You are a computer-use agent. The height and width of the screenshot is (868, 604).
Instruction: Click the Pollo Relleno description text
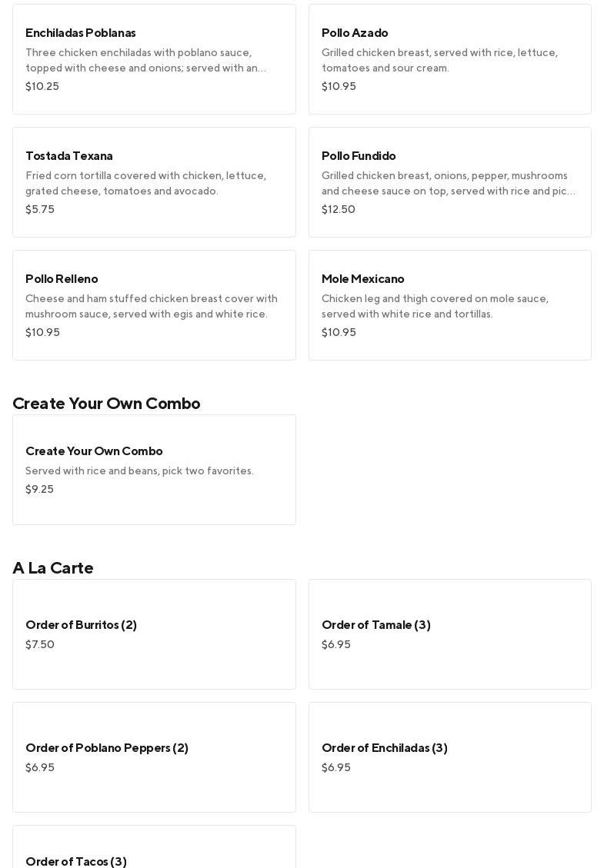point(151,306)
